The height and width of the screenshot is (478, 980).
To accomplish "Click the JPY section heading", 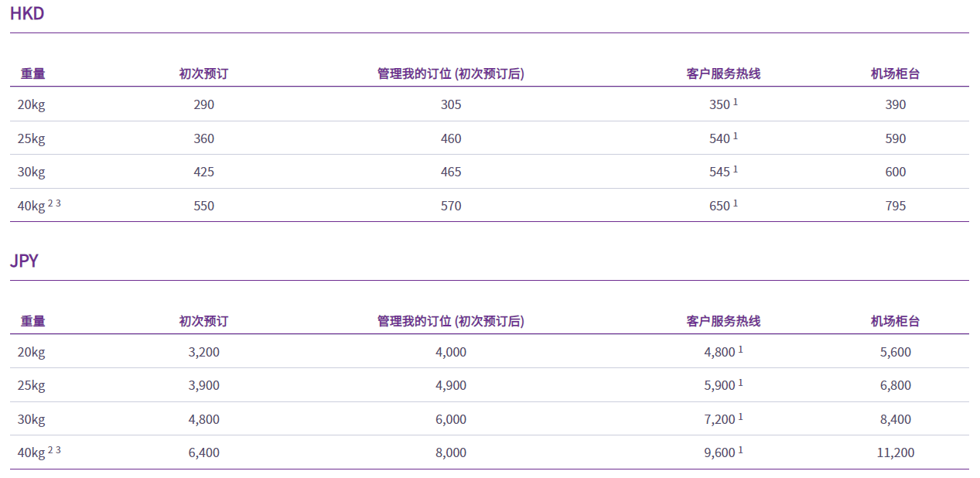I will tap(24, 261).
